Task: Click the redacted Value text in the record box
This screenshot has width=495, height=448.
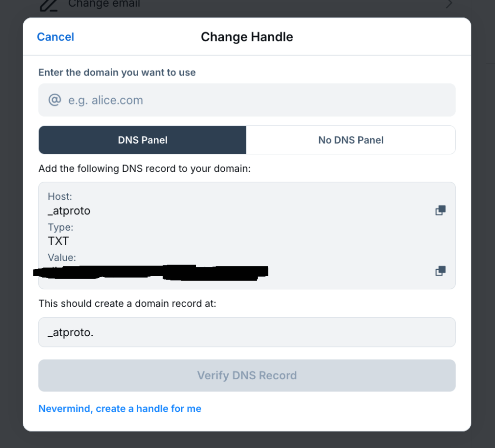Action: pos(150,271)
